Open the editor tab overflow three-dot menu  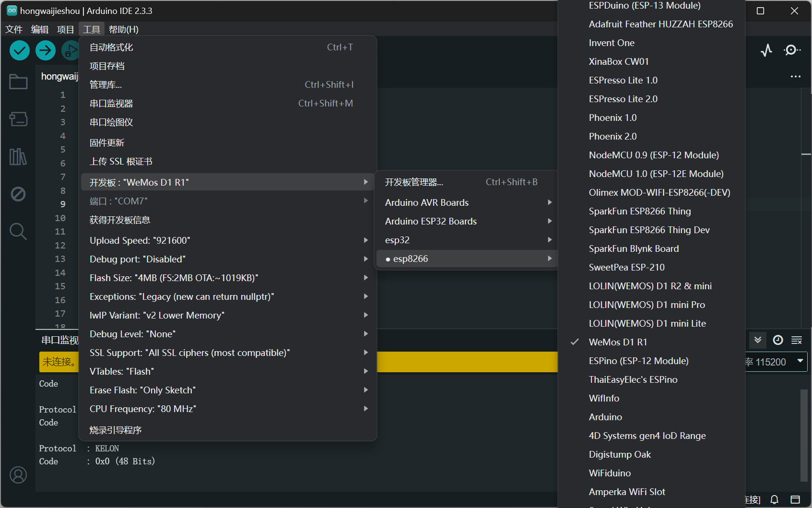796,76
